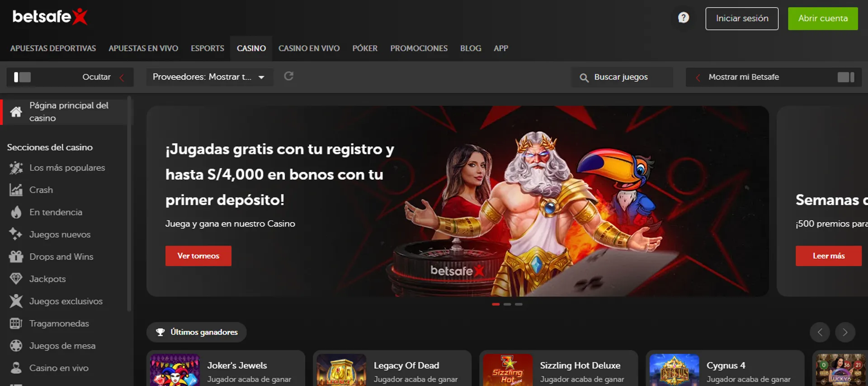Select third carousel slide indicator

(519, 304)
